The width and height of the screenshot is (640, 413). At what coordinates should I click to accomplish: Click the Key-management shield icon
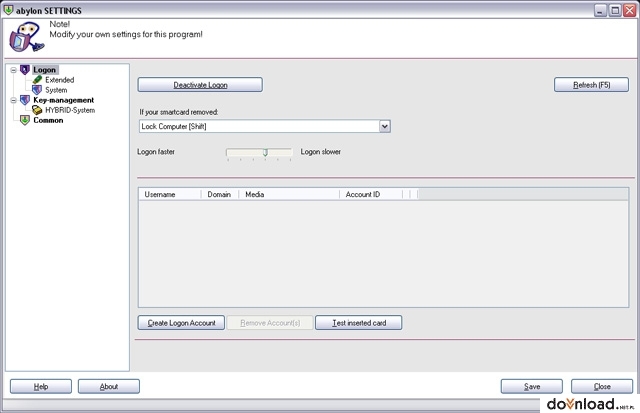point(25,100)
